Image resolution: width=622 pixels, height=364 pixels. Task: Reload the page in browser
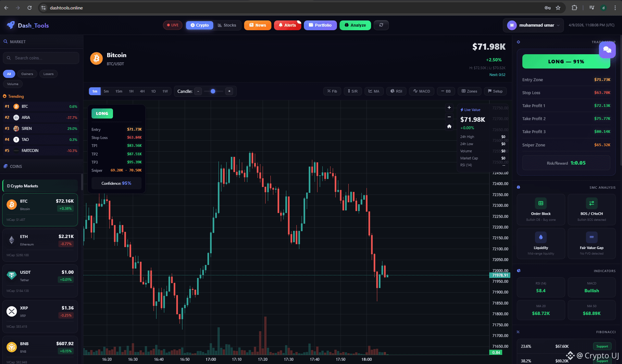(x=30, y=8)
